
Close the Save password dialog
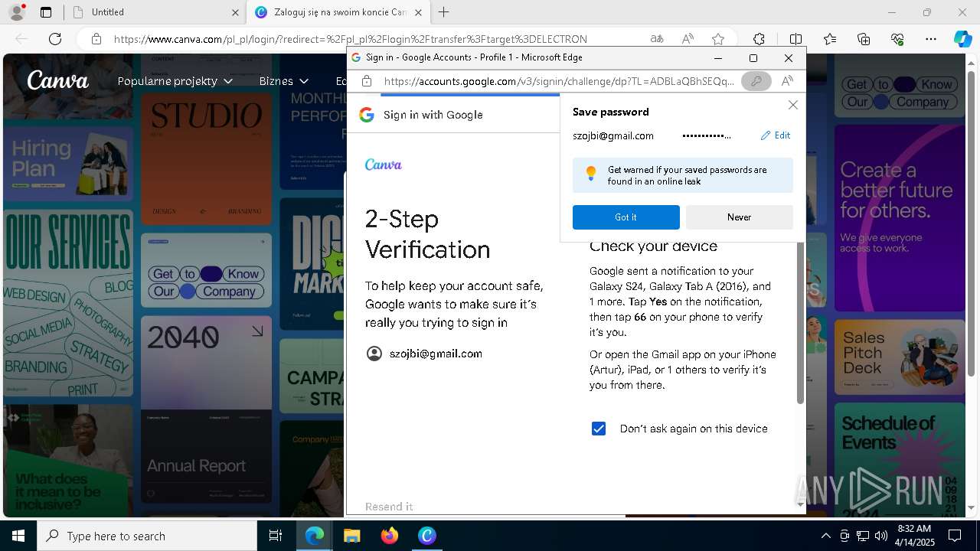pyautogui.click(x=793, y=105)
